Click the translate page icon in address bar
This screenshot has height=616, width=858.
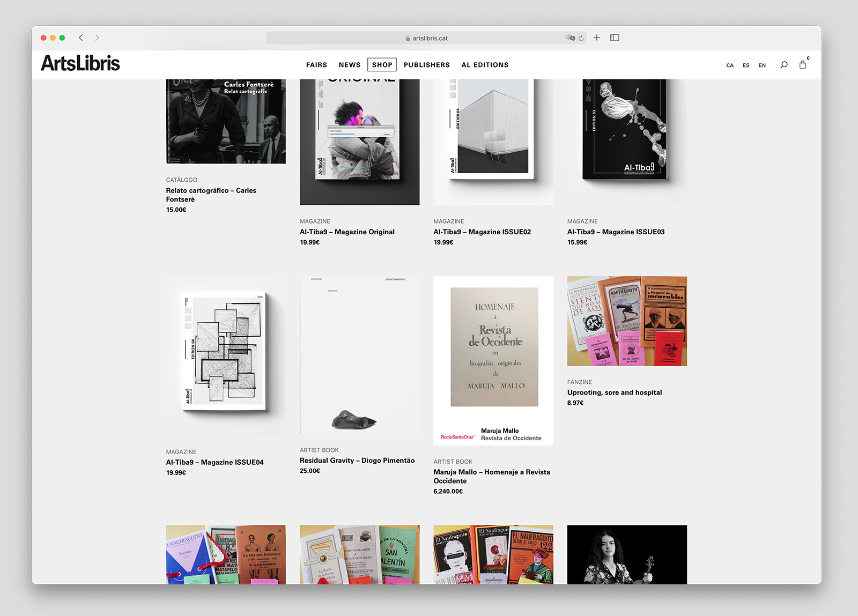(x=571, y=38)
